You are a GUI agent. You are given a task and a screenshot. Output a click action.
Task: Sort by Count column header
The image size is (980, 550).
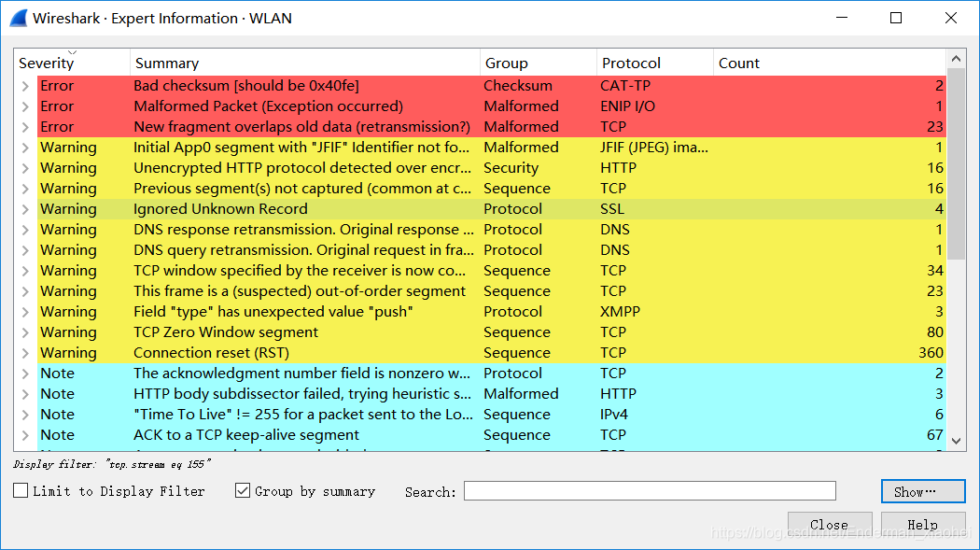tap(830, 63)
